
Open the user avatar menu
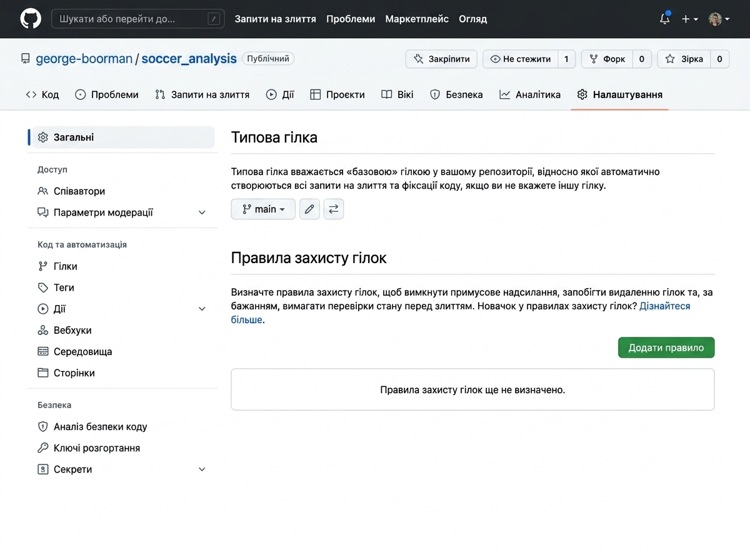(x=719, y=19)
